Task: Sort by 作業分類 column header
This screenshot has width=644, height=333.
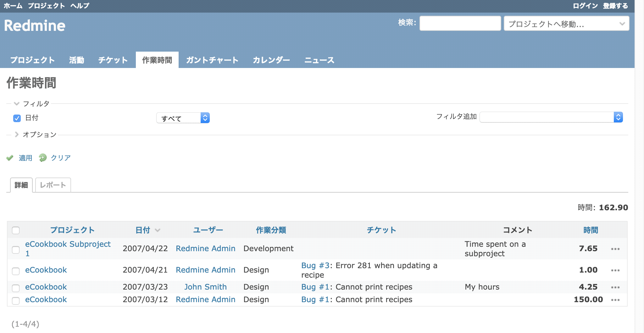Action: pos(271,230)
